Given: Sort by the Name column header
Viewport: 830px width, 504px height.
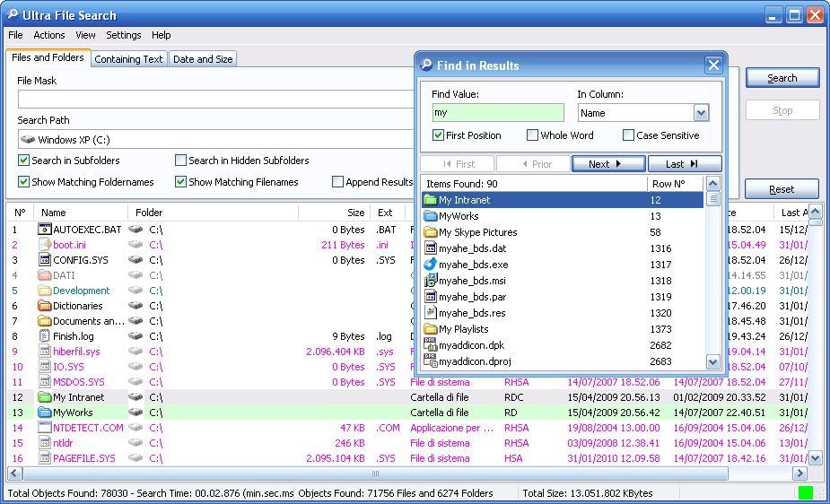Looking at the screenshot, I should click(81, 212).
